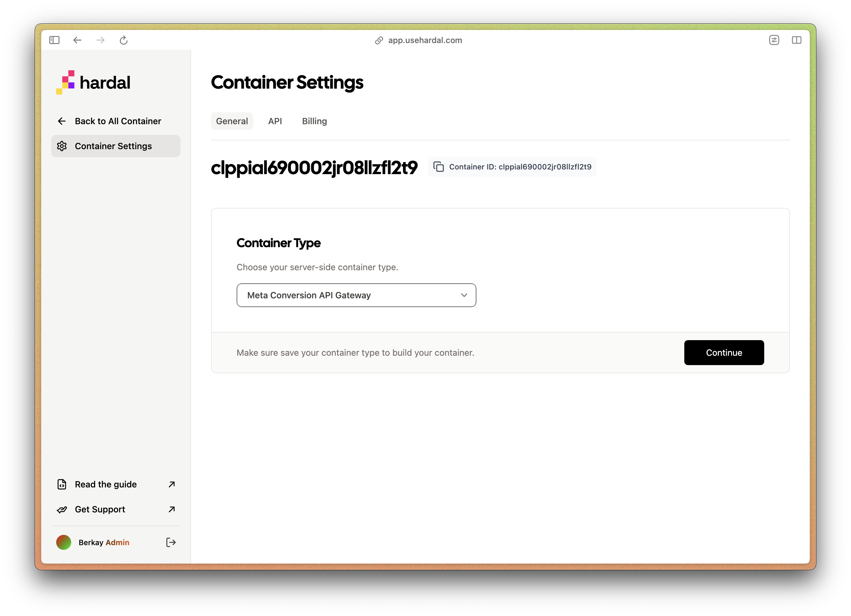Switch to the API tab

[x=275, y=121]
